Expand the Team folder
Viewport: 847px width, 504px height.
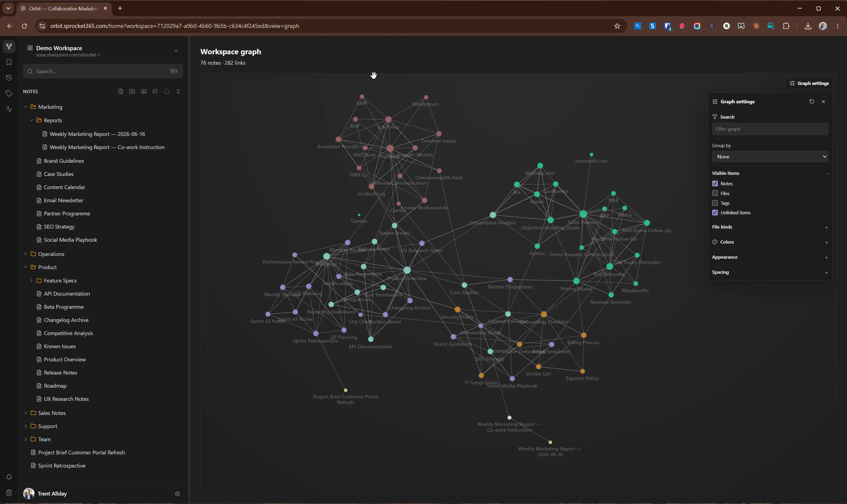coord(25,439)
